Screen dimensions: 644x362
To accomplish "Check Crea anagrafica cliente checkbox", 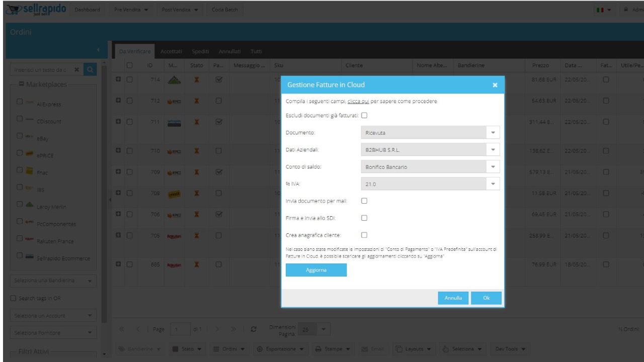I will pyautogui.click(x=364, y=234).
